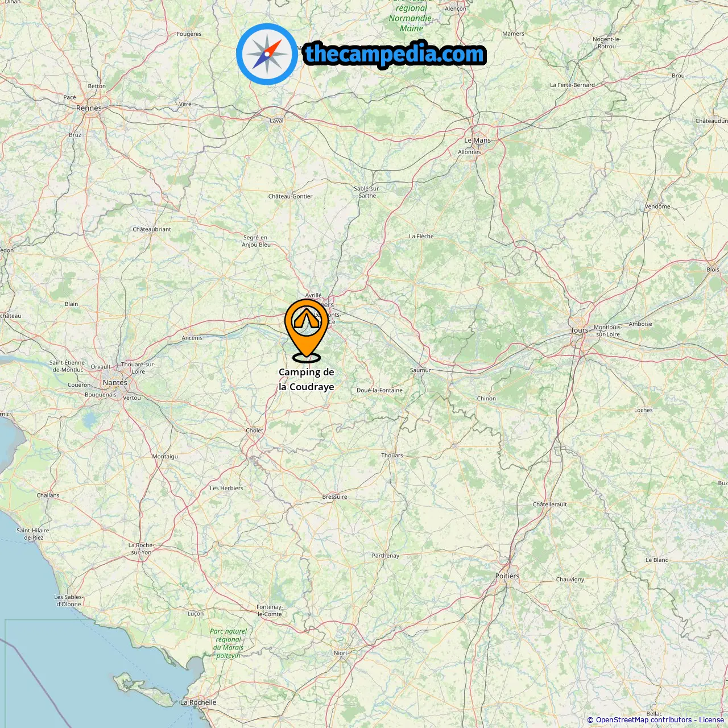Click the Château-Gontier town label
This screenshot has width=728, height=728.
(x=291, y=196)
